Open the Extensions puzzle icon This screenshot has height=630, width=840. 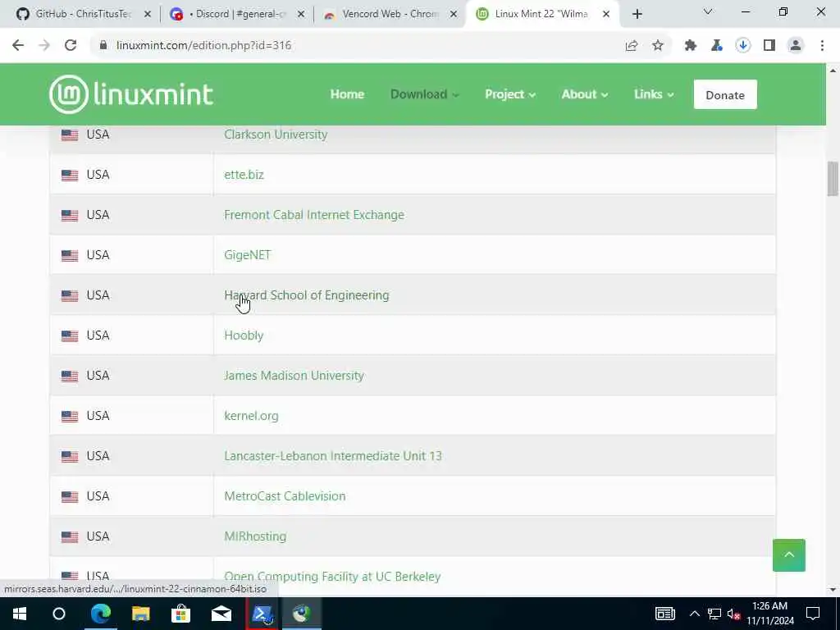click(691, 46)
